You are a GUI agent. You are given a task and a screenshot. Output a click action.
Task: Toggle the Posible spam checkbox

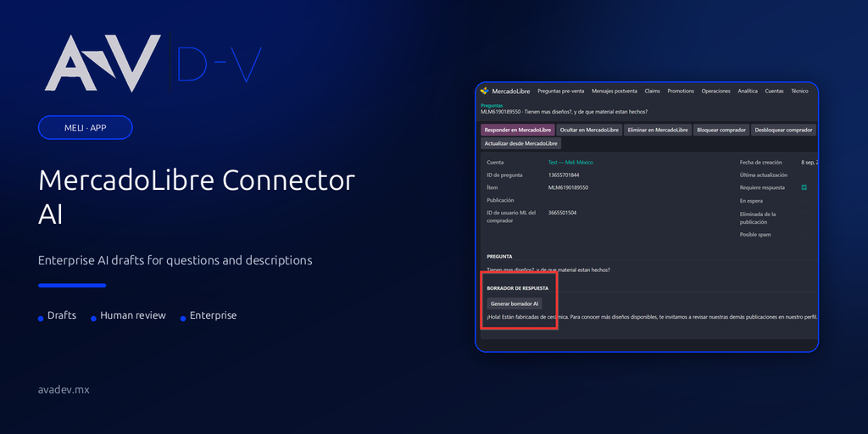[804, 235]
